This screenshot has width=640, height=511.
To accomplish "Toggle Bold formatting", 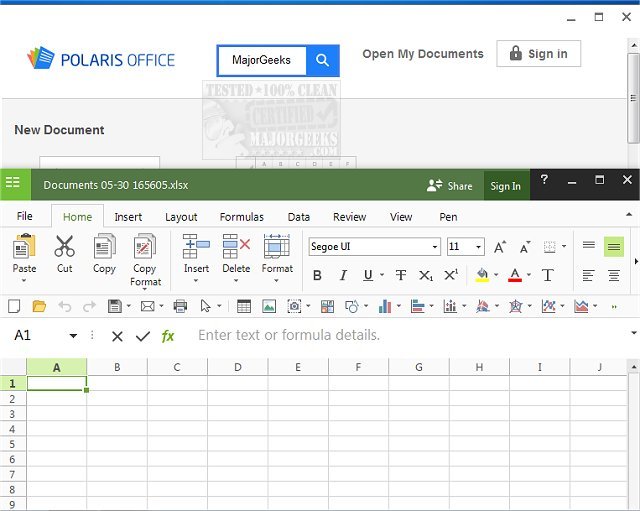I will [x=317, y=275].
